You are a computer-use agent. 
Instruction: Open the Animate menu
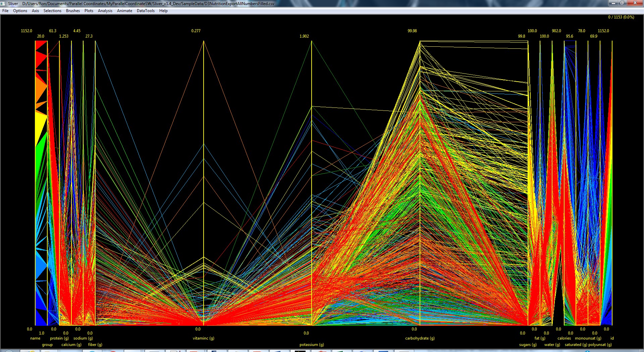tap(124, 11)
